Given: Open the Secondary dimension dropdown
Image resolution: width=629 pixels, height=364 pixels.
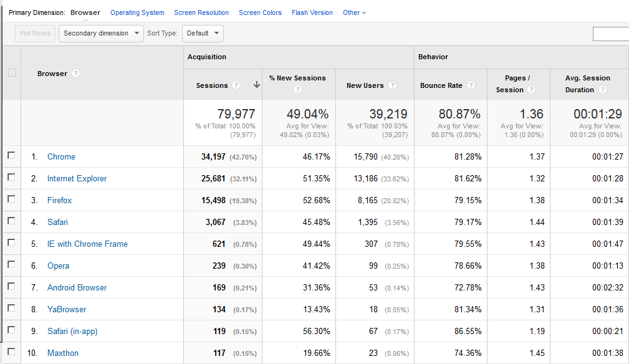Looking at the screenshot, I should [101, 33].
